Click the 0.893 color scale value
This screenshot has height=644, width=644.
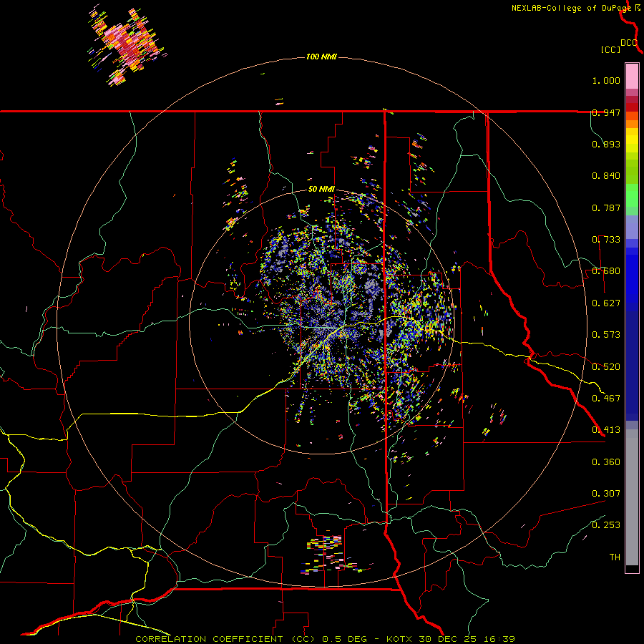click(606, 144)
